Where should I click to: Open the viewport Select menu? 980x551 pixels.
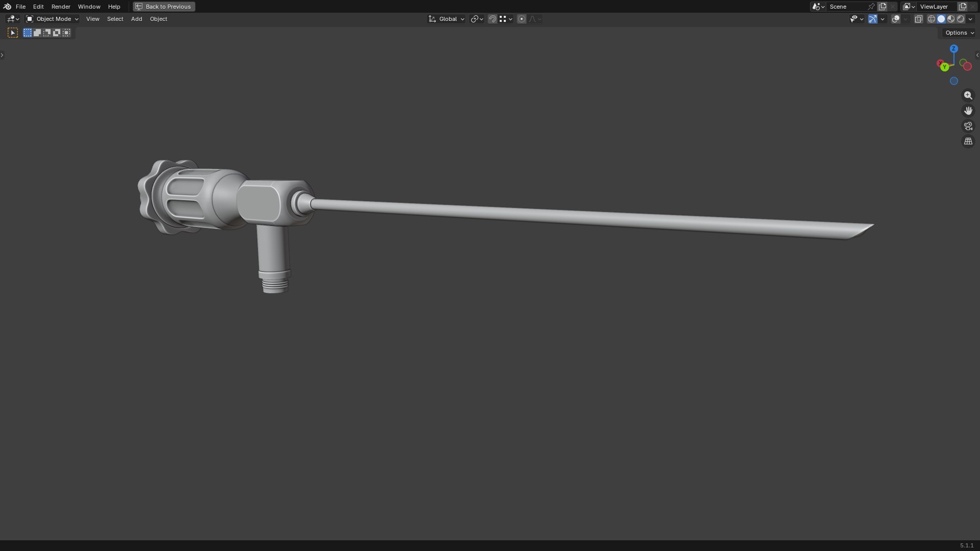(x=115, y=19)
